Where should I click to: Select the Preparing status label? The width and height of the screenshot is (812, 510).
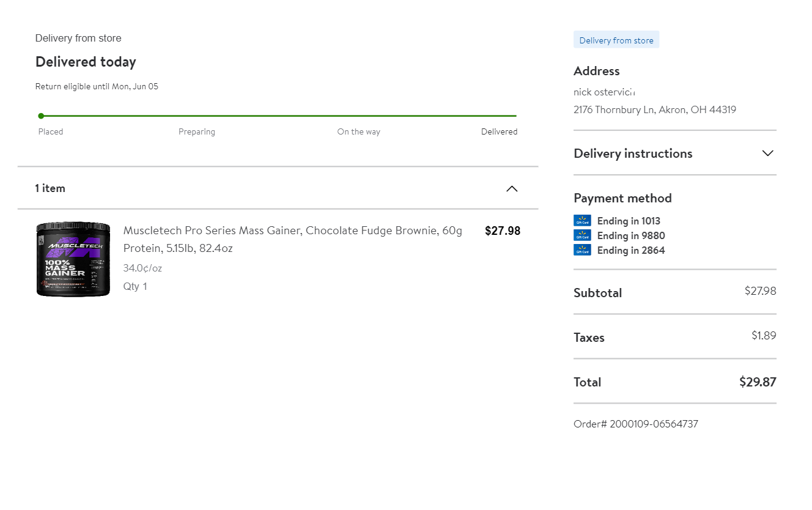(197, 131)
